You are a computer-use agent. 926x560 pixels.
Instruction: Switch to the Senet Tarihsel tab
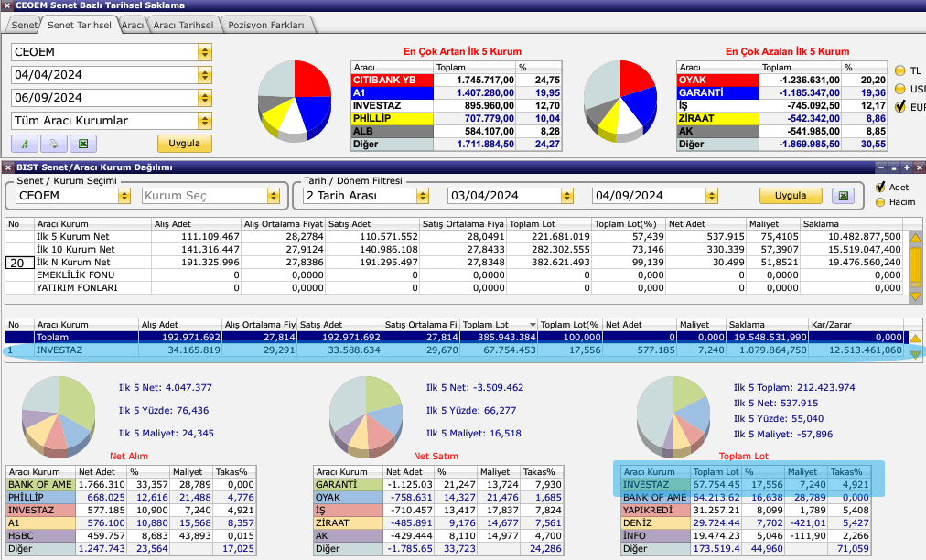click(x=79, y=25)
